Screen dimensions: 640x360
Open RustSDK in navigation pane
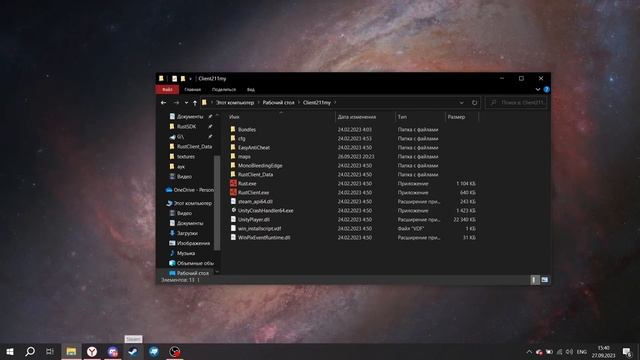pos(186,127)
